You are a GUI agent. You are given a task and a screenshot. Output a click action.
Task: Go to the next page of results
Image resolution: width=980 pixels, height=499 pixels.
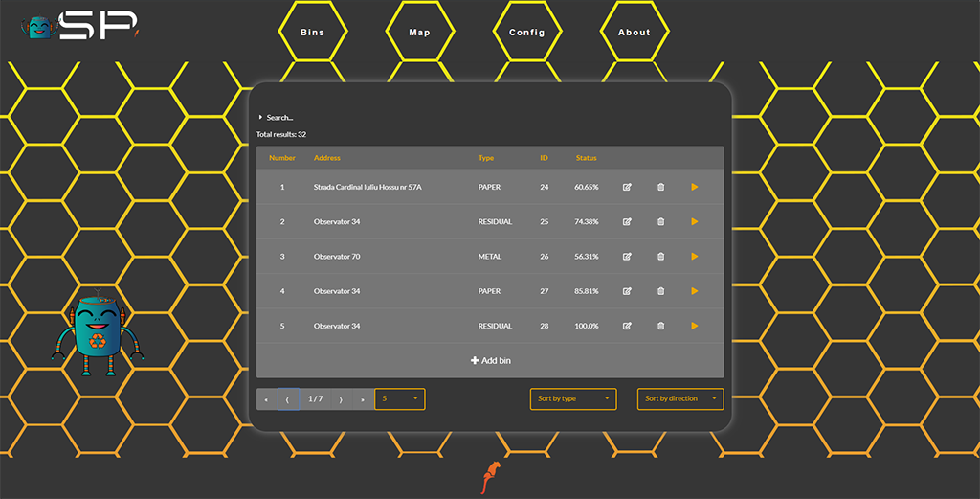342,398
